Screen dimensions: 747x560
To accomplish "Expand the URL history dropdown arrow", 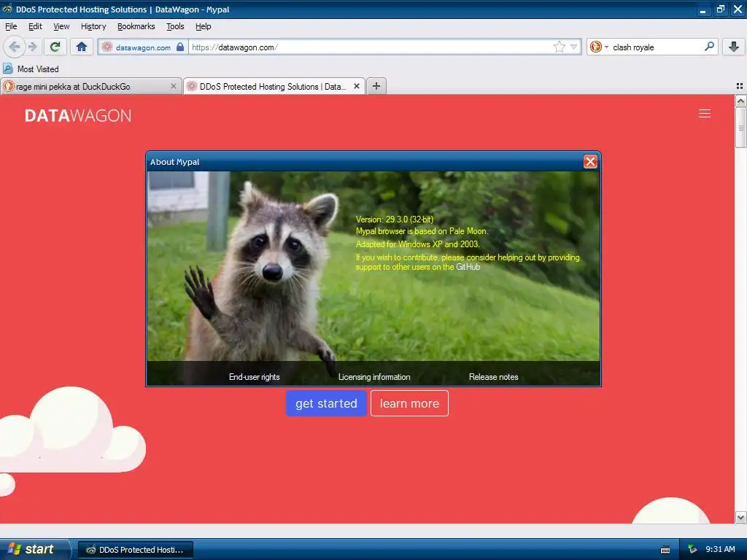I will tap(574, 47).
